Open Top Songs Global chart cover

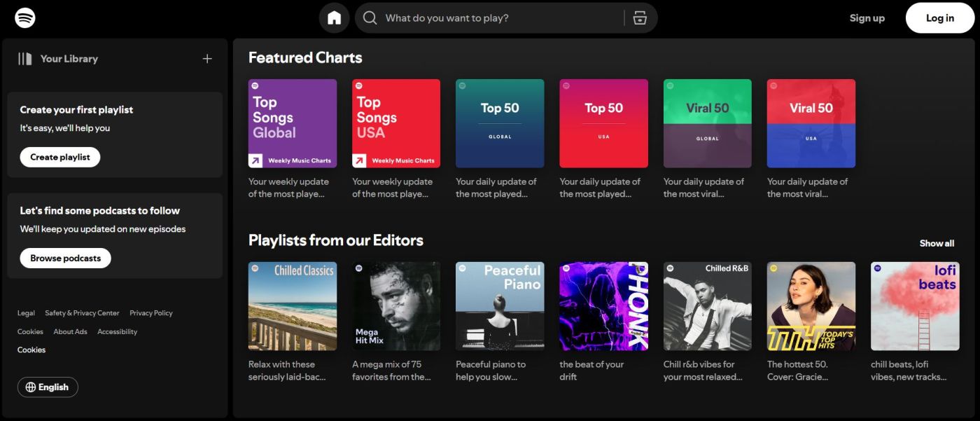point(293,123)
